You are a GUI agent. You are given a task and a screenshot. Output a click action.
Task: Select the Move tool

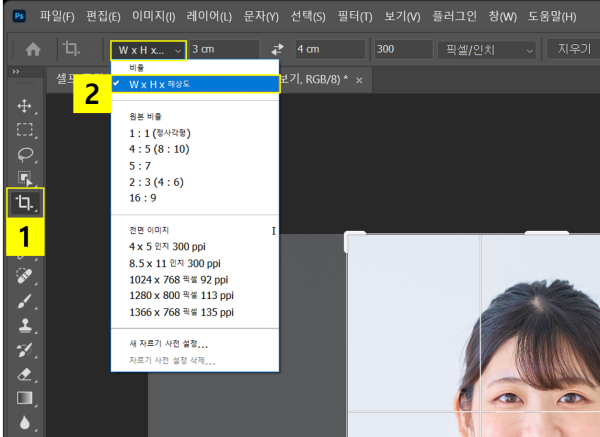click(24, 106)
